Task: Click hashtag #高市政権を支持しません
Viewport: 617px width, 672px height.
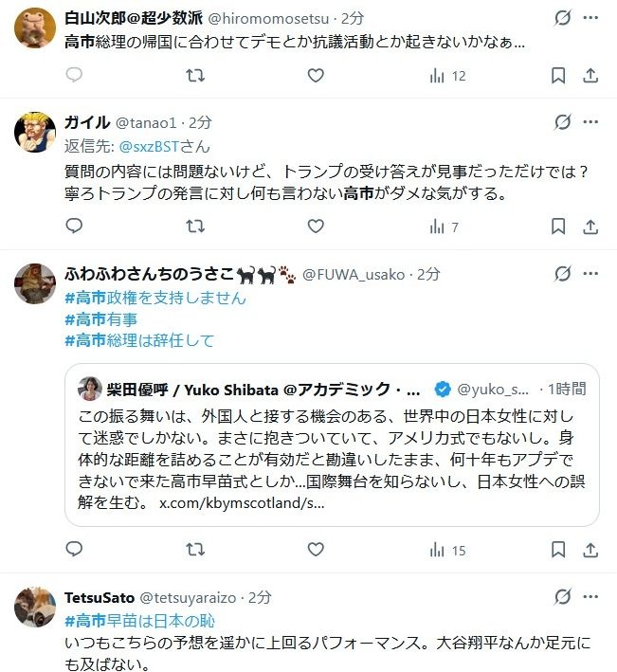Action: click(x=154, y=298)
